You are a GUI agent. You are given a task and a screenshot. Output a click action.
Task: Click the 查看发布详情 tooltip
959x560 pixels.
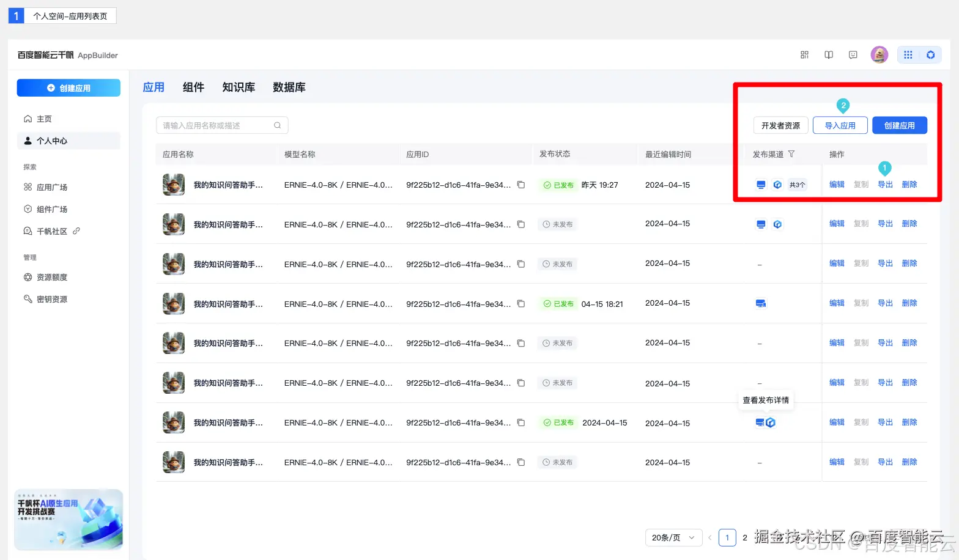[766, 400]
